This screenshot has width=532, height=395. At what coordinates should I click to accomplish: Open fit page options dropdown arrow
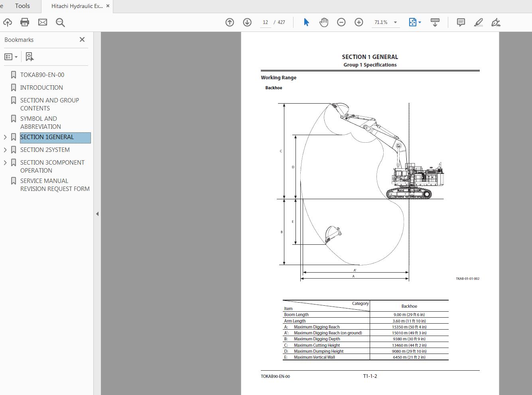420,22
